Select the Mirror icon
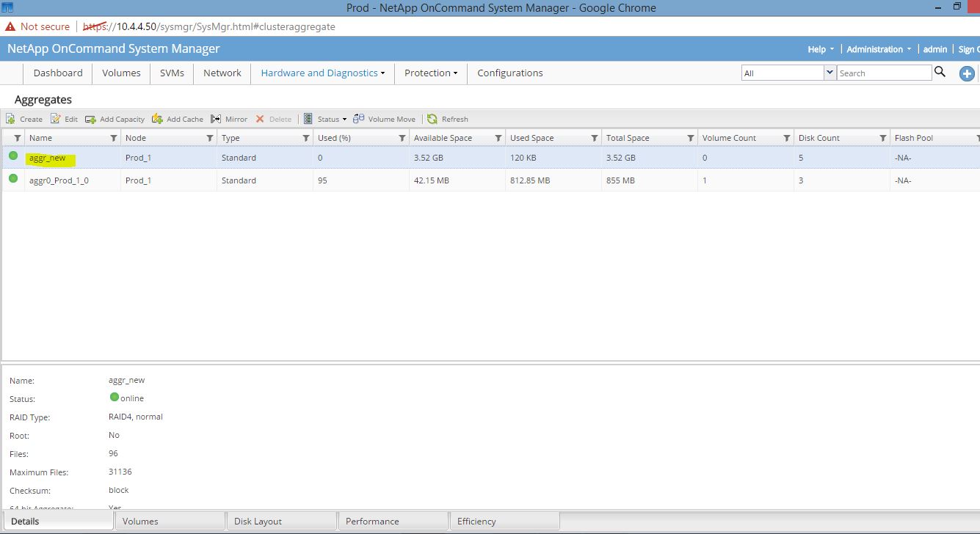This screenshot has height=534, width=980. (216, 118)
